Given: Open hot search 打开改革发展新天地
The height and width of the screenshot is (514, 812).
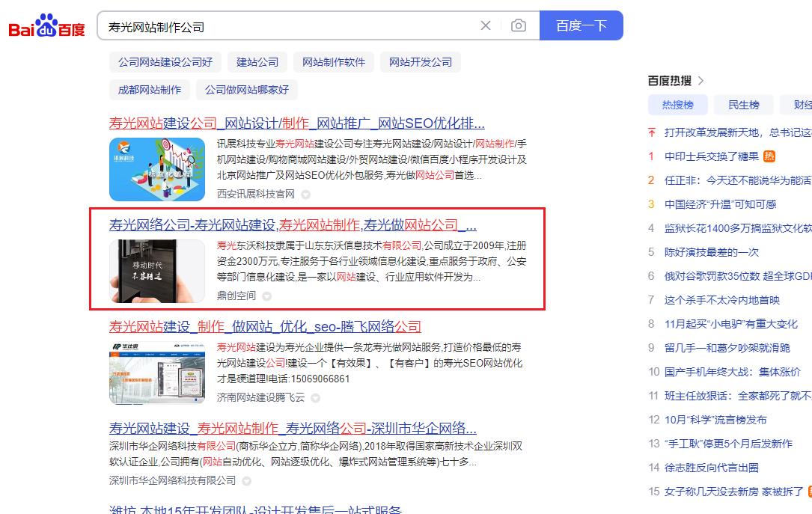Looking at the screenshot, I should coord(738,132).
